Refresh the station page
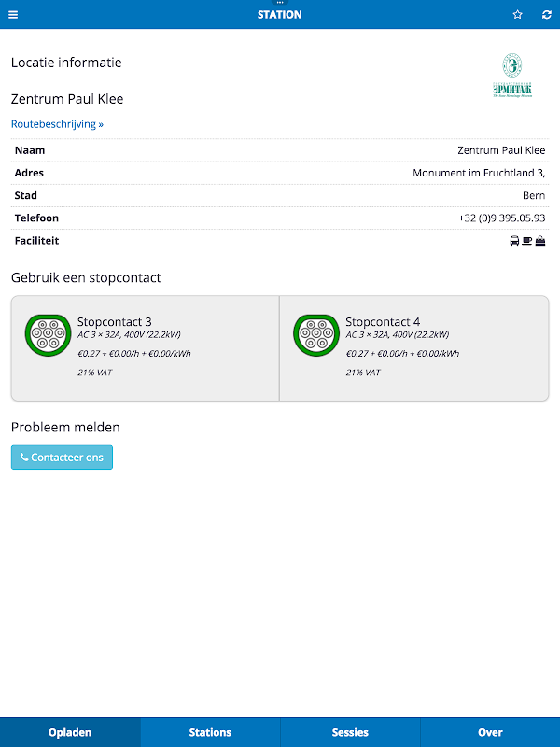560x747 pixels. 547,15
